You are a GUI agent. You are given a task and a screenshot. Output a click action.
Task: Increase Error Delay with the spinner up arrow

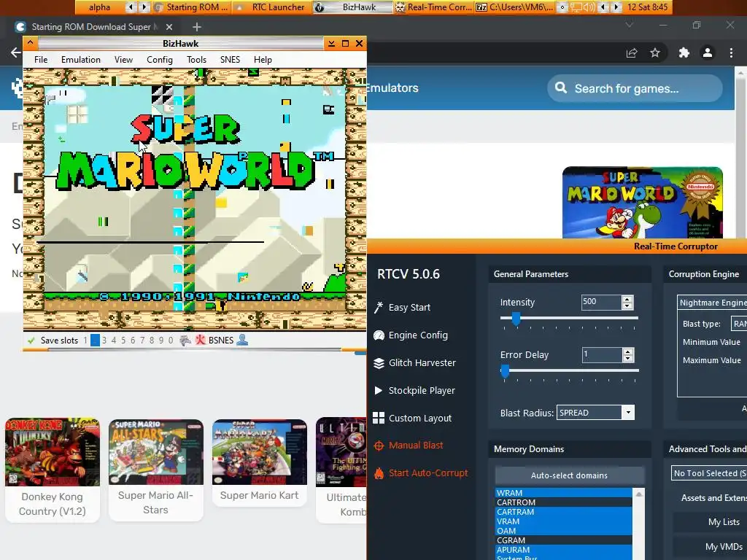pyautogui.click(x=628, y=351)
